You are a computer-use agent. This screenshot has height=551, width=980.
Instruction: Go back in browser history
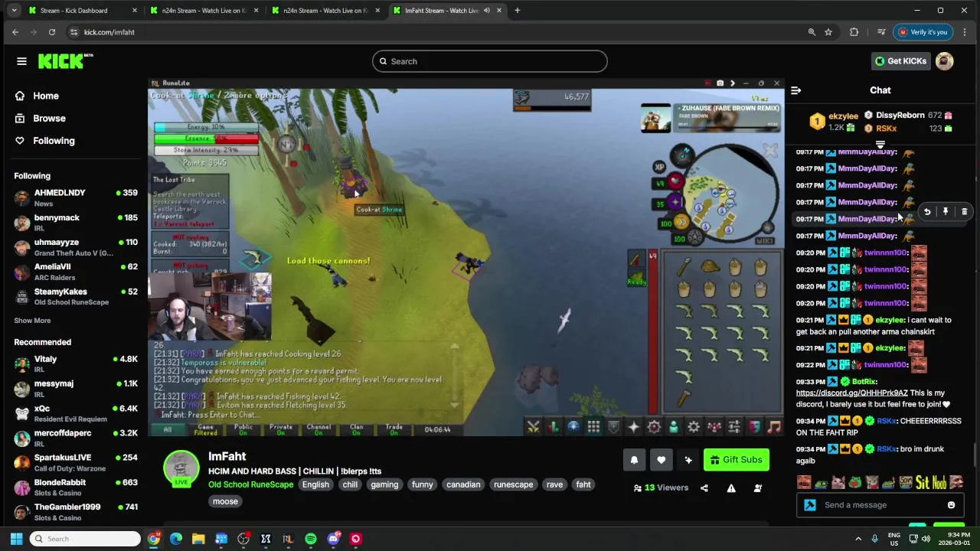click(x=15, y=32)
